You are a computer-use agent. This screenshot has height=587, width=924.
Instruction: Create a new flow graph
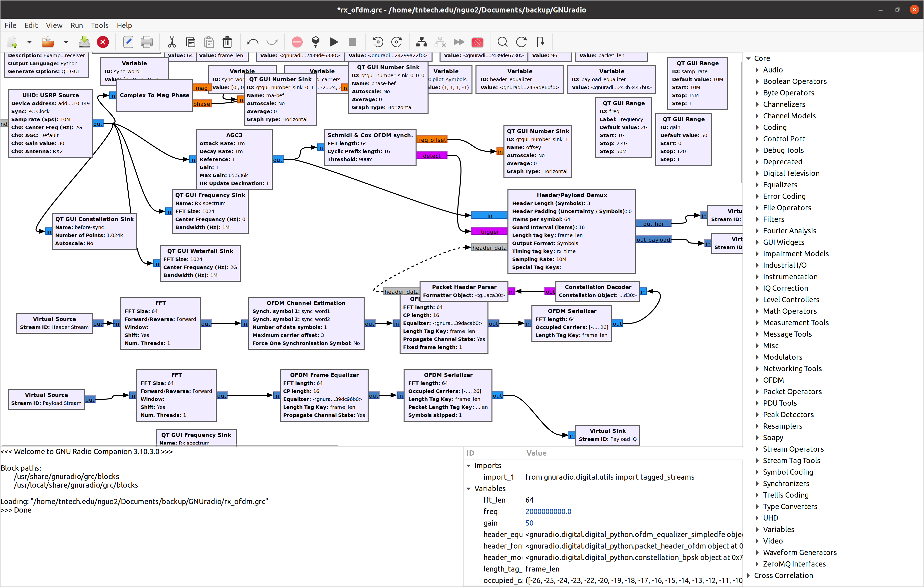click(x=12, y=42)
